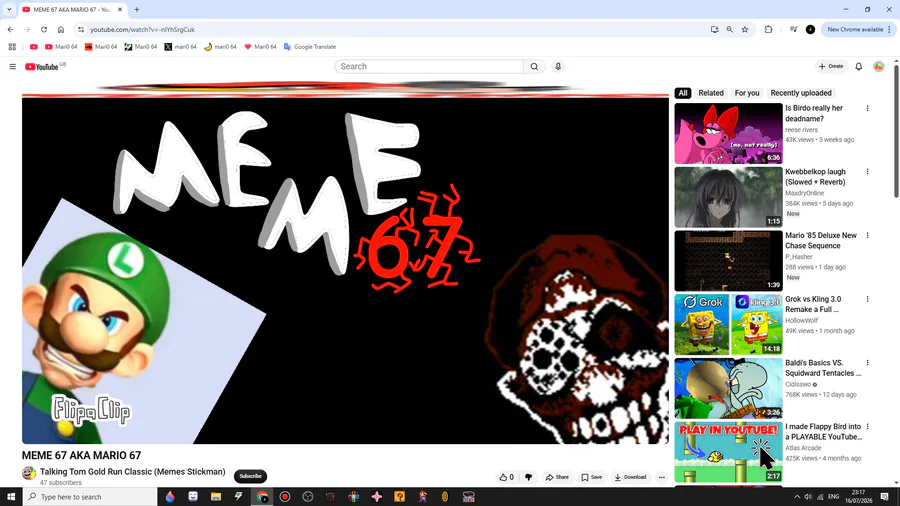Subscribe to the channel
The height and width of the screenshot is (506, 900).
(250, 476)
